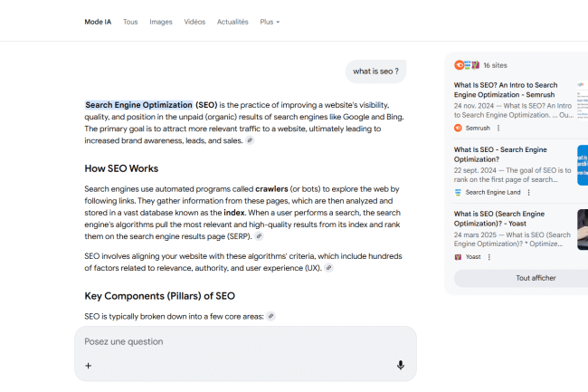The width and height of the screenshot is (588, 392).
Task: Open more options for Yoast result
Action: coord(489,257)
